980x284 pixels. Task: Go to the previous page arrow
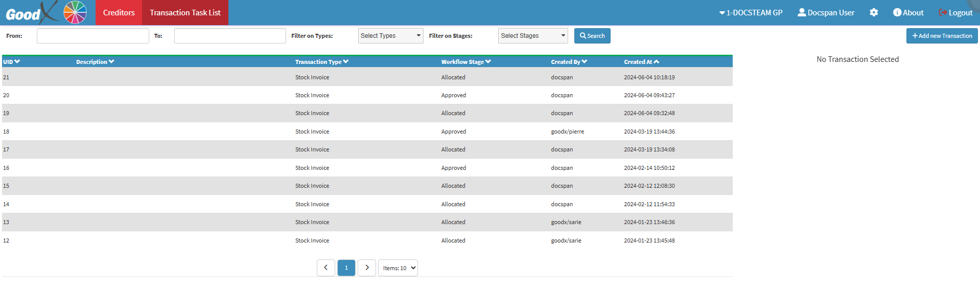point(326,268)
